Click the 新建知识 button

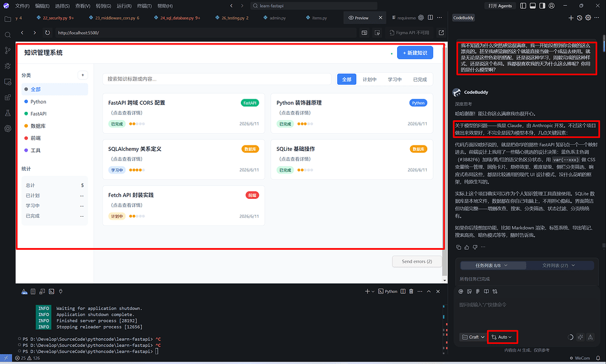pyautogui.click(x=415, y=53)
